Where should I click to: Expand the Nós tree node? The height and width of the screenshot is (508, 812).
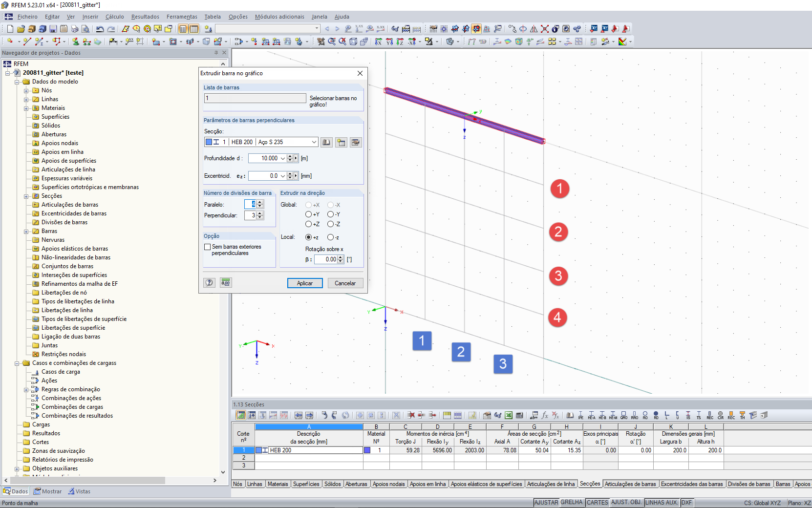coord(26,90)
